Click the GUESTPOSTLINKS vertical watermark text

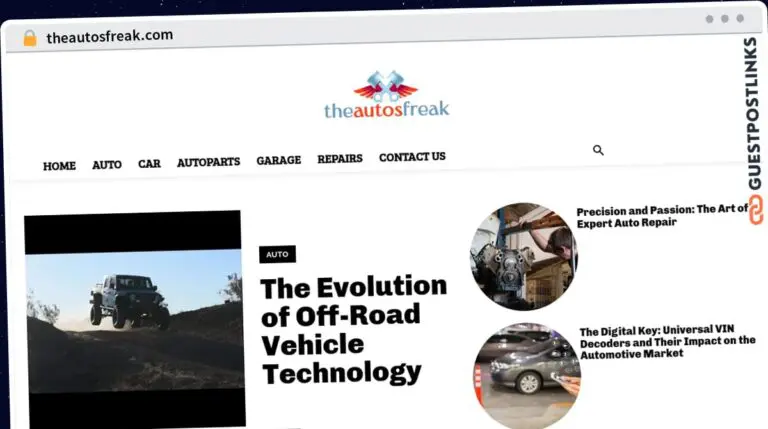tap(754, 113)
